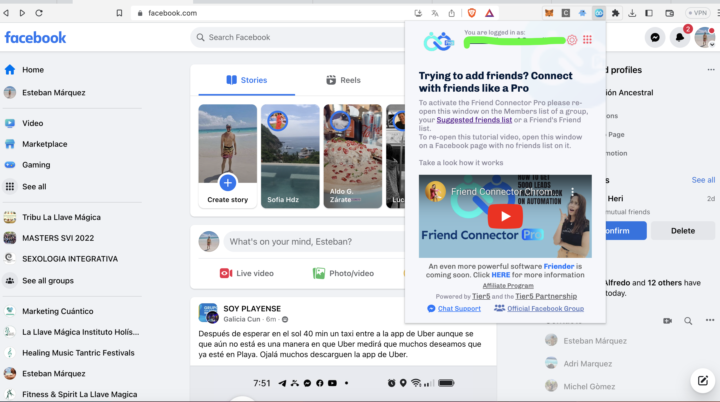Search contacts magnifier icon

[x=688, y=321]
